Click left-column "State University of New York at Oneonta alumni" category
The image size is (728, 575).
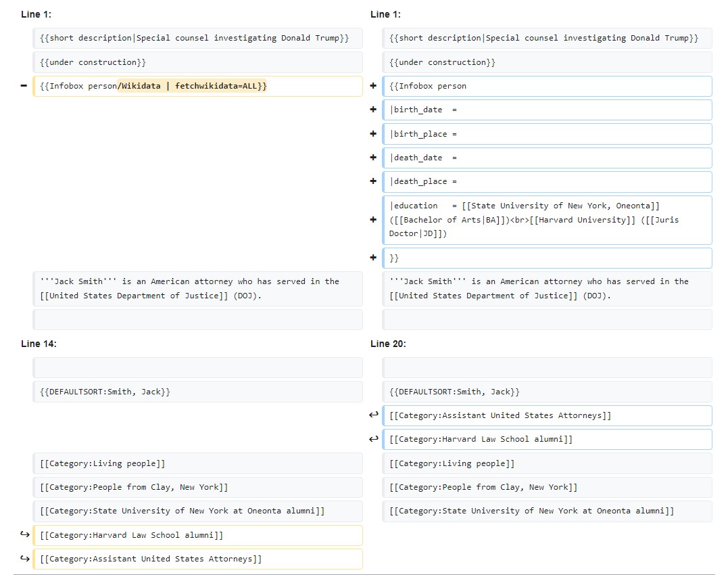pyautogui.click(x=198, y=511)
